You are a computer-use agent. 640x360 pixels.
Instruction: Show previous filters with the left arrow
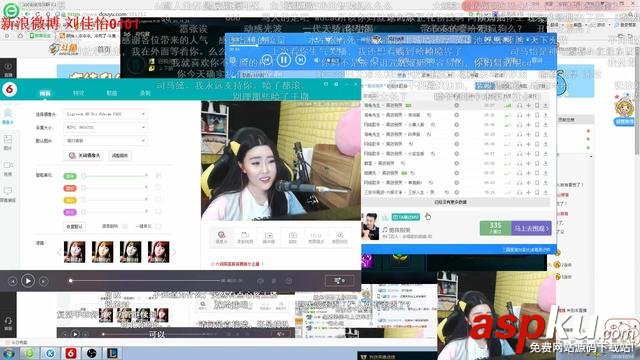(60, 252)
